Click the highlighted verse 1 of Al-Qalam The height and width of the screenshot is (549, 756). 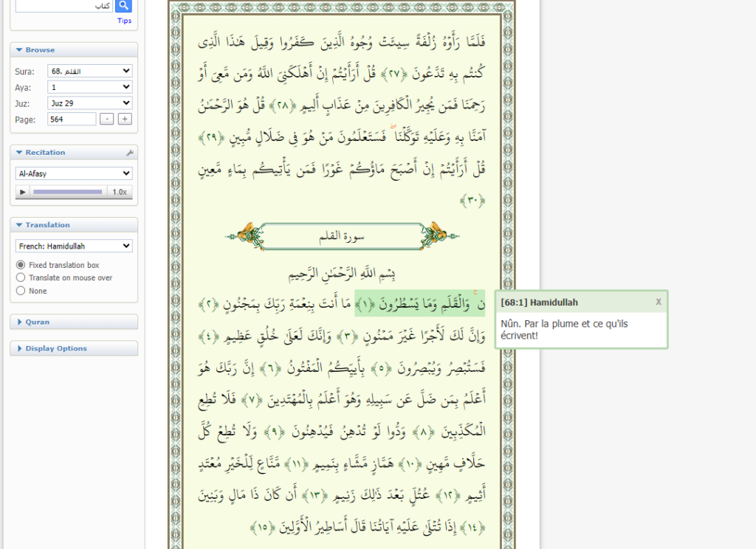(419, 304)
